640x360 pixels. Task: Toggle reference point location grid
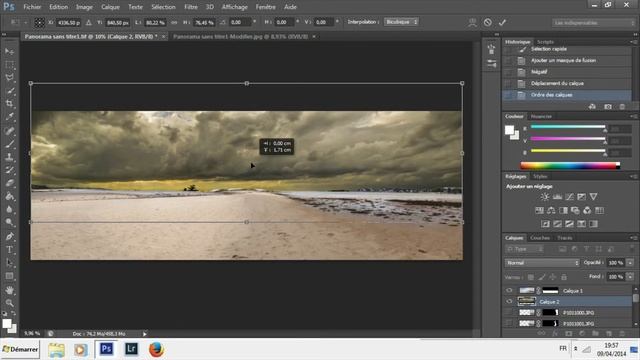click(39, 22)
